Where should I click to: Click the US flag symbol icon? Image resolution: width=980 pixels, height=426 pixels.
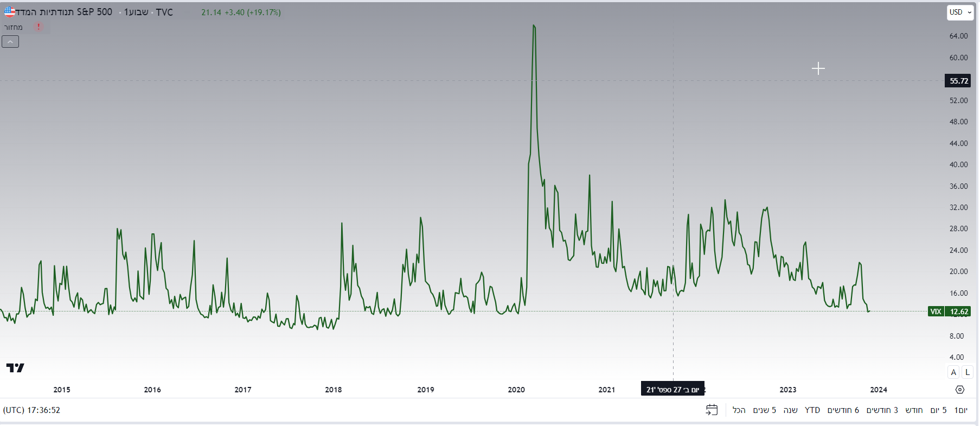9,11
